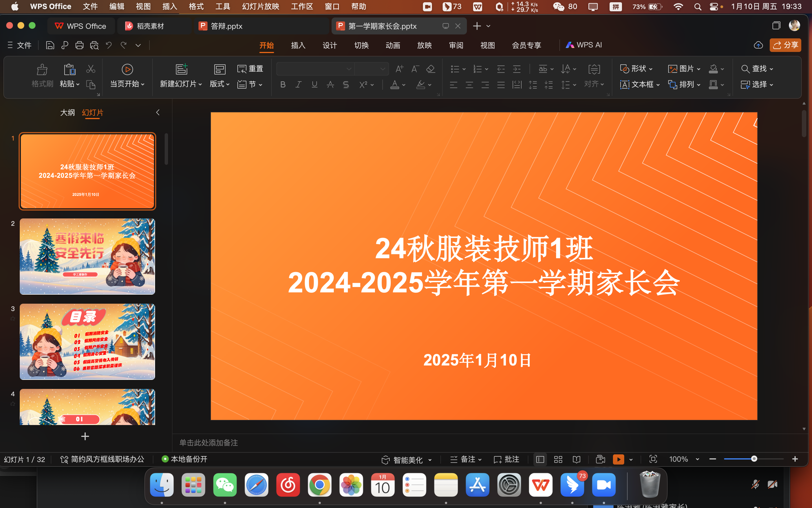Viewport: 812px width, 508px height.
Task: Toggle text shadow (S) formatting
Action: click(x=346, y=85)
